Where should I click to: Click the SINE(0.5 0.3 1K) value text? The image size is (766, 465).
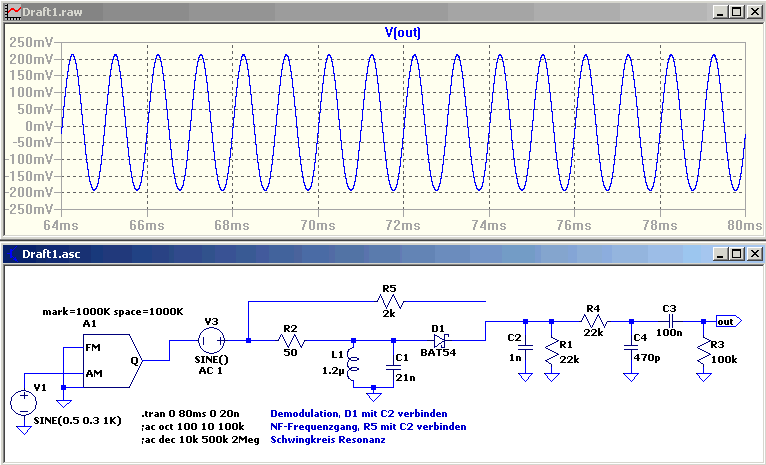pyautogui.click(x=77, y=421)
